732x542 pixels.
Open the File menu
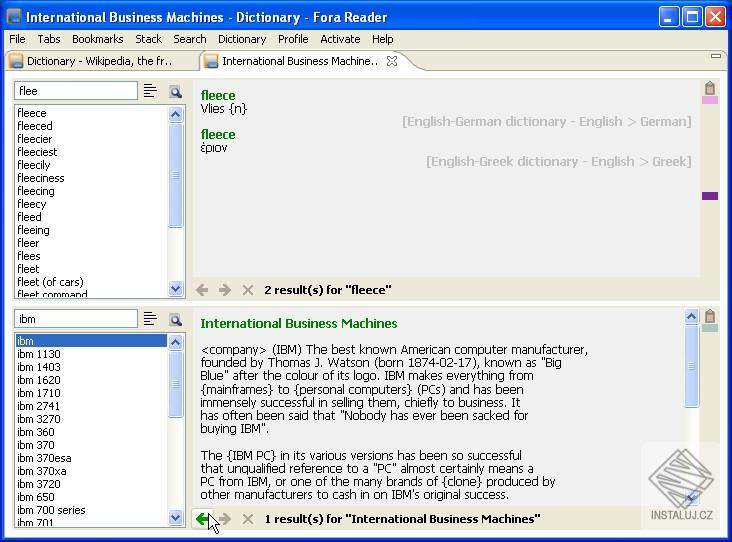point(17,39)
